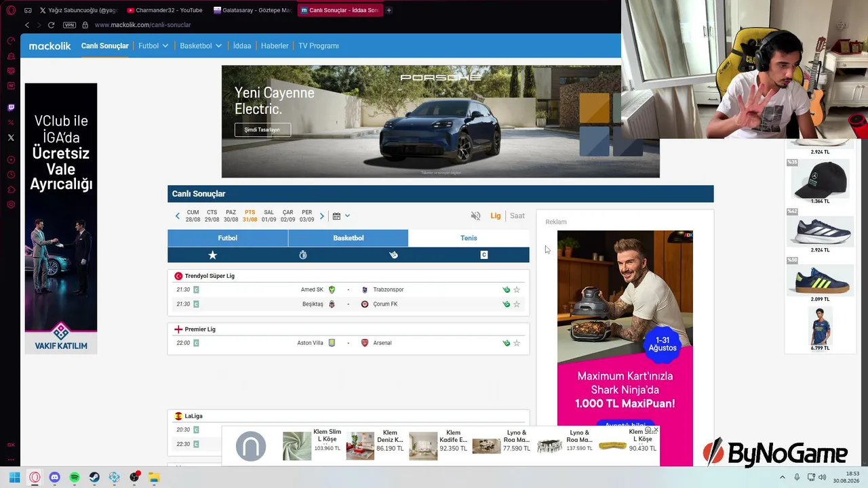The image size is (868, 488).
Task: Select date CTS 29/08
Action: [212, 216]
